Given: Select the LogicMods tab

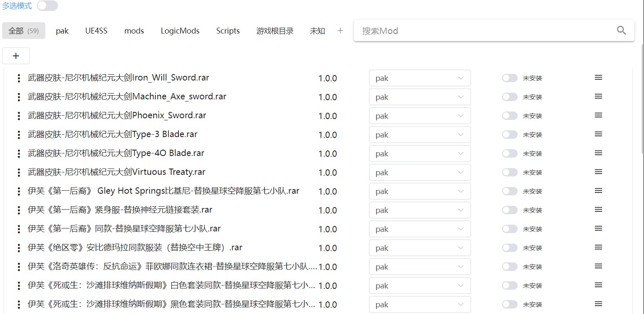Looking at the screenshot, I should pos(180,31).
